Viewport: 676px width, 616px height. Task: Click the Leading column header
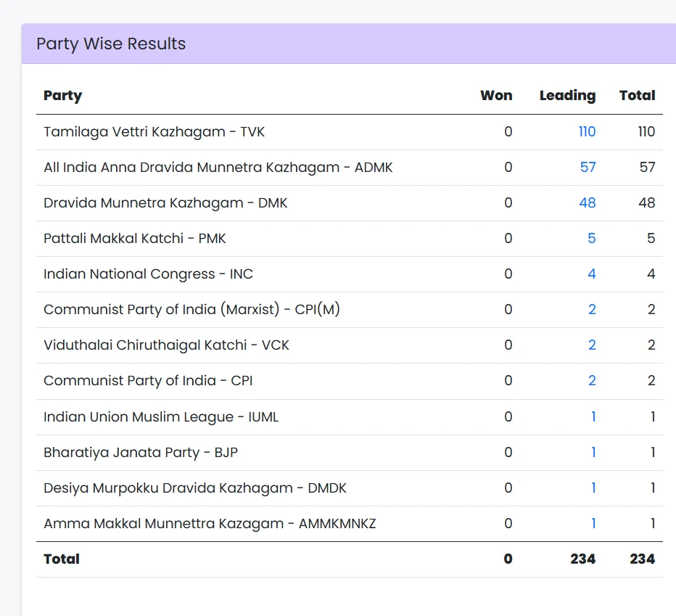(x=567, y=95)
